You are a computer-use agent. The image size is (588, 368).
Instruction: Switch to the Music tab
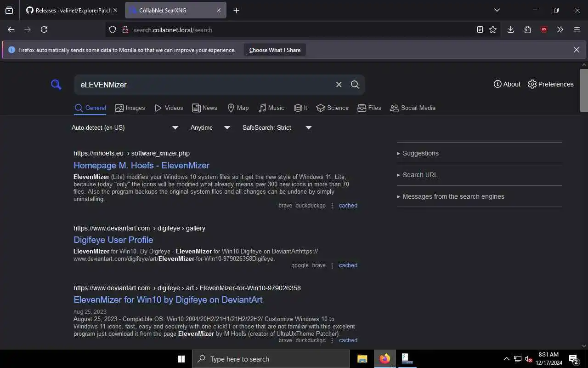point(271,108)
